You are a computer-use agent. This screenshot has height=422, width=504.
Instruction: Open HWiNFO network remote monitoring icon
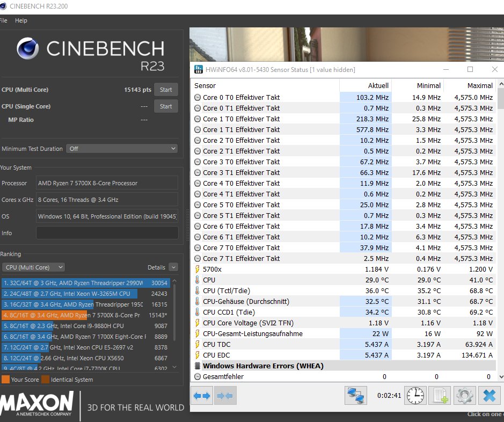[355, 396]
